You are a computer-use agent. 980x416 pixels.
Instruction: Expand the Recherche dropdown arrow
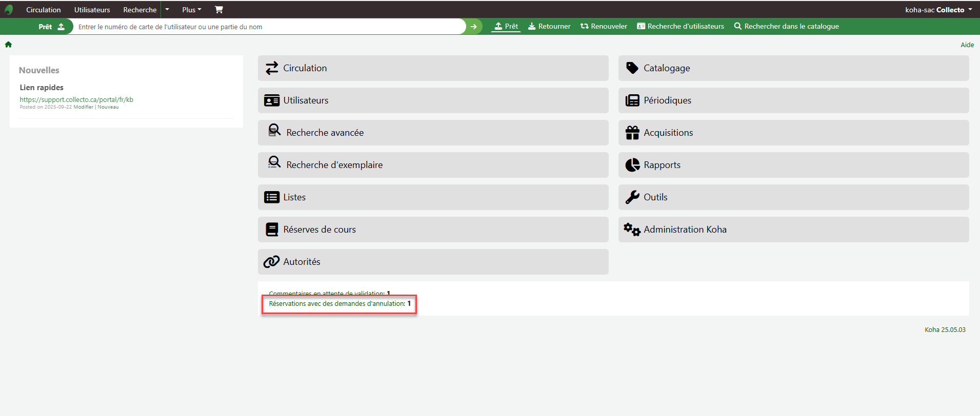167,10
